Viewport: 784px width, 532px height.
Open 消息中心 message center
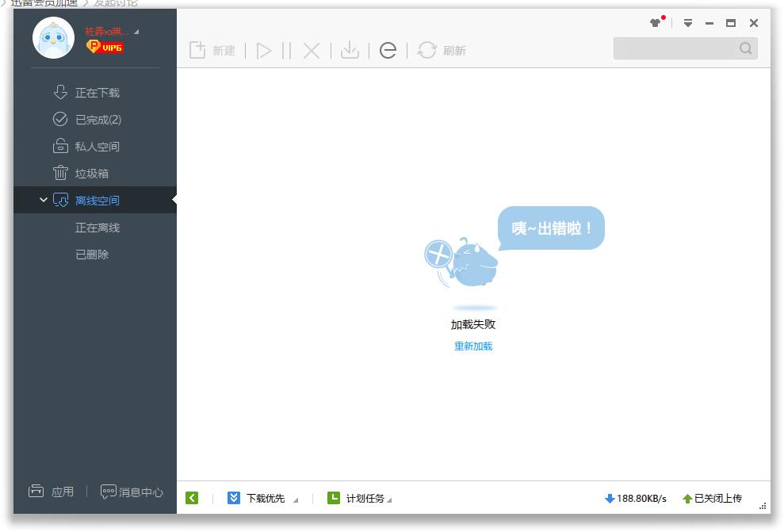[x=133, y=492]
